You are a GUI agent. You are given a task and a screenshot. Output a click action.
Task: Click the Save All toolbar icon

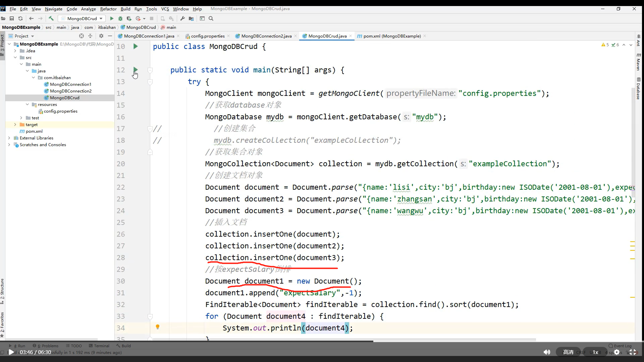pyautogui.click(x=12, y=18)
